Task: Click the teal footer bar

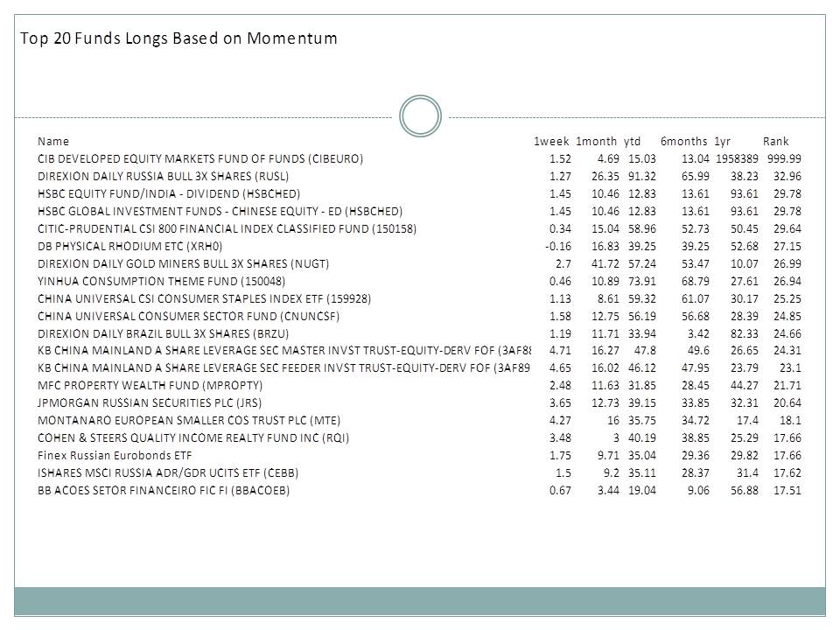Action: (x=420, y=601)
